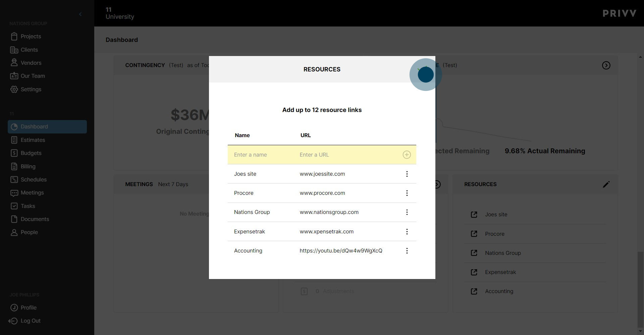644x335 pixels.
Task: Edit Resources panel with pencil icon
Action: pos(606,184)
